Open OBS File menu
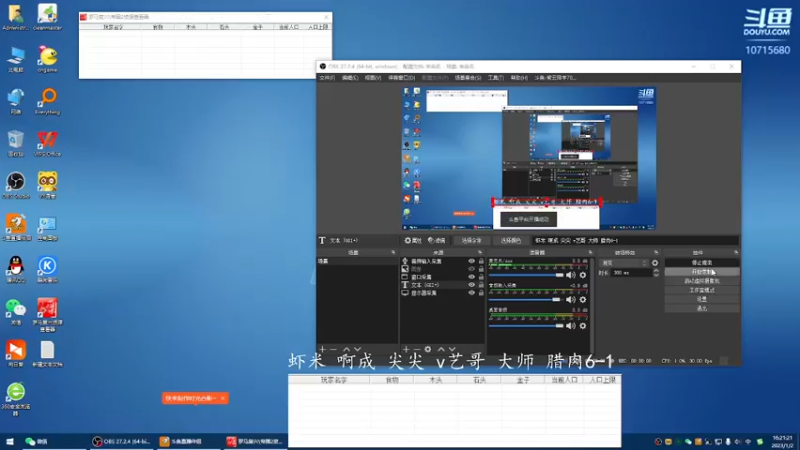This screenshot has height=450, width=800. tap(327, 78)
